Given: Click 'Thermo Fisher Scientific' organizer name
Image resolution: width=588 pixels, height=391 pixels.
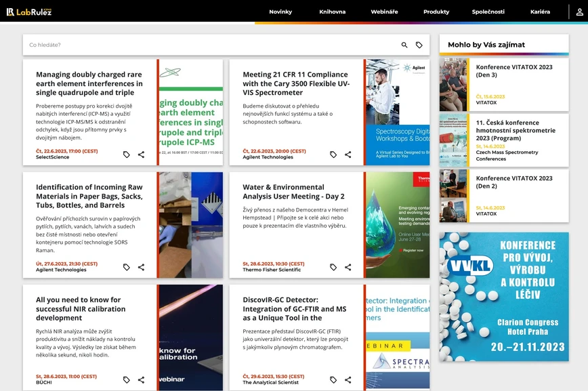Looking at the screenshot, I should (272, 270).
